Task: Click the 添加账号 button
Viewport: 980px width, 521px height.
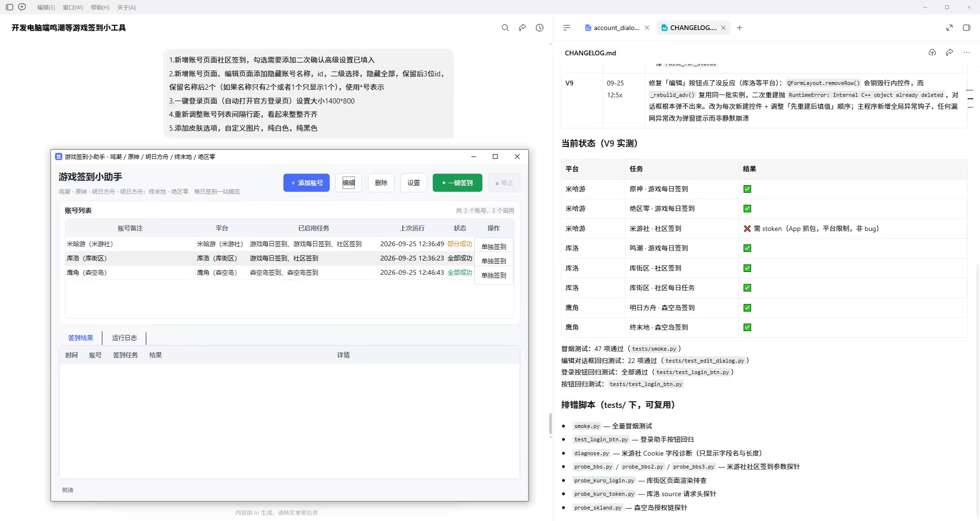Action: click(306, 183)
